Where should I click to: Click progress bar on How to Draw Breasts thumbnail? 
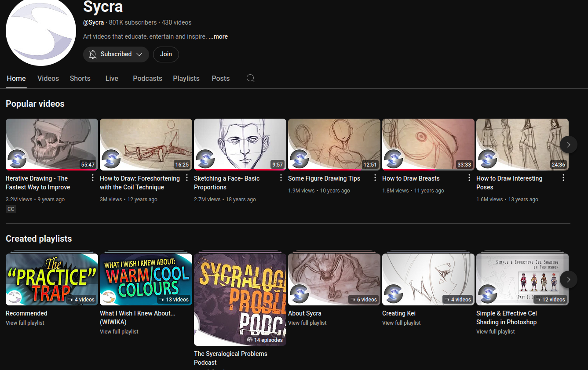pos(428,169)
